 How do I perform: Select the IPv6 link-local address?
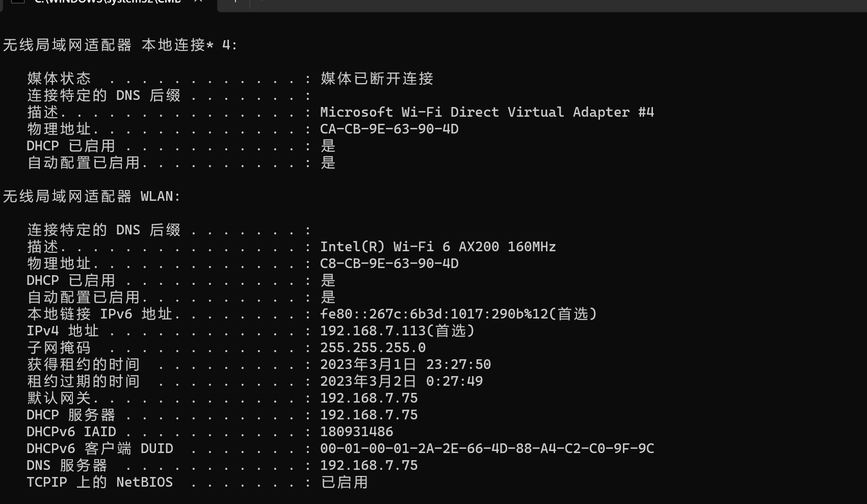point(457,314)
